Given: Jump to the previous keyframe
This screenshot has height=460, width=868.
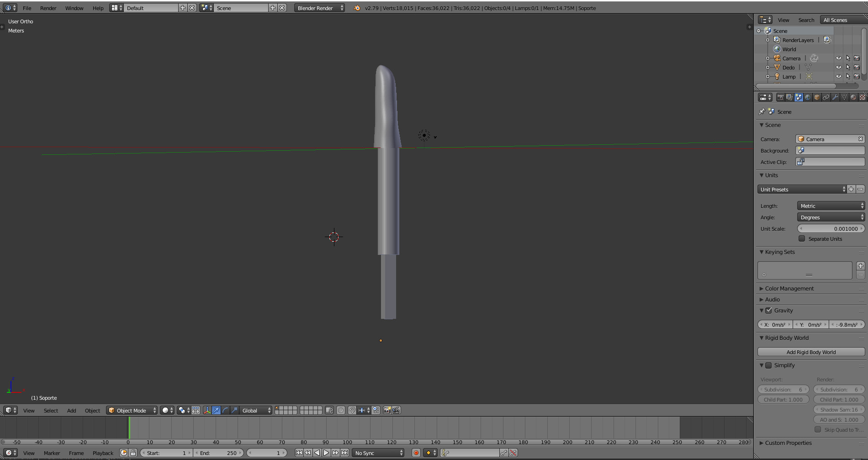Looking at the screenshot, I should coord(308,453).
